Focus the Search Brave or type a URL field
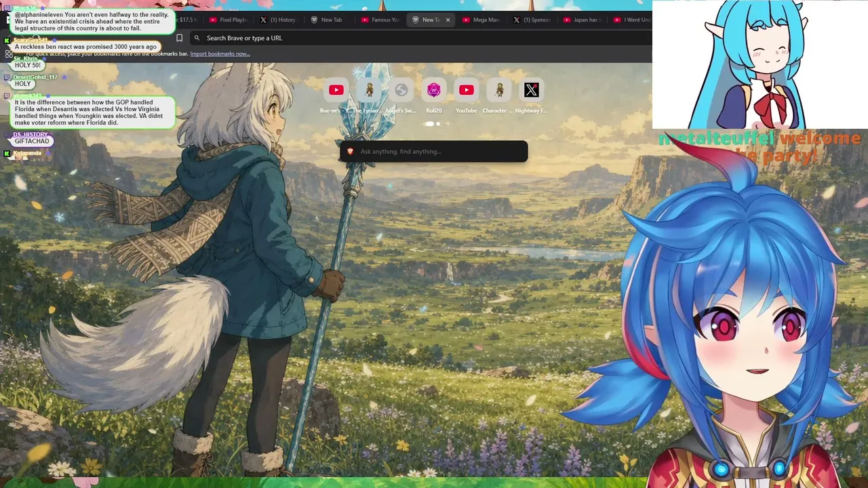Image resolution: width=868 pixels, height=488 pixels. pyautogui.click(x=420, y=38)
